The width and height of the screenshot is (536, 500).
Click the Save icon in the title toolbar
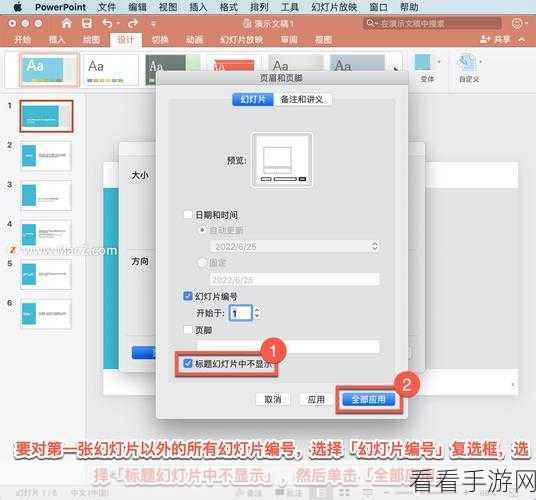(x=87, y=23)
